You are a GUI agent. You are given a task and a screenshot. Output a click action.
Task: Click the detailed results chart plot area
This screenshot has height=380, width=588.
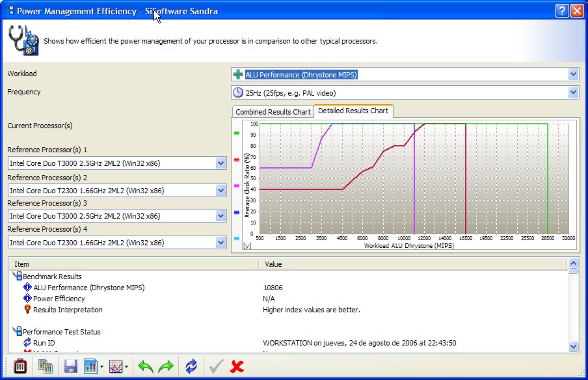(x=414, y=178)
